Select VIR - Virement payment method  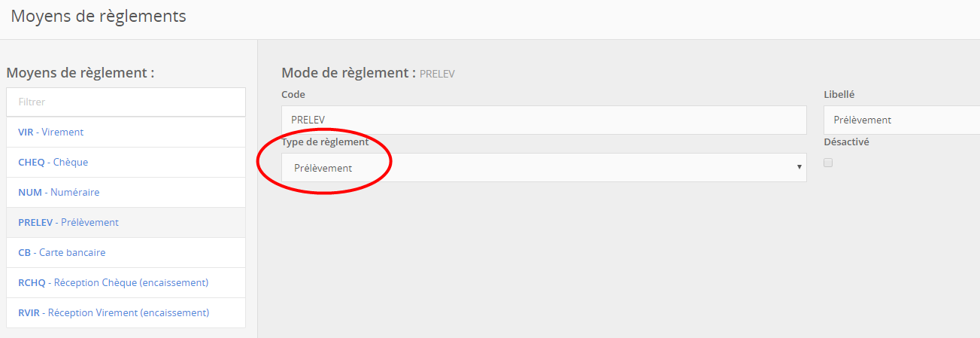click(x=51, y=132)
